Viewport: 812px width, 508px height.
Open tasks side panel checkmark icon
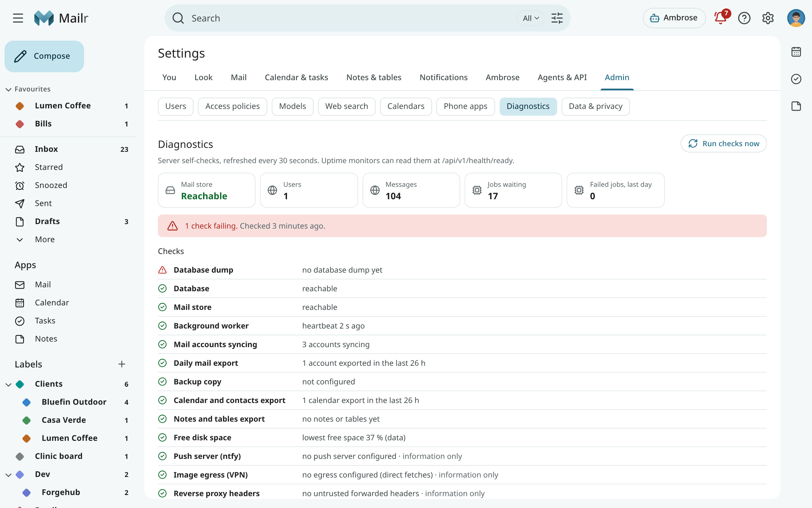(796, 79)
